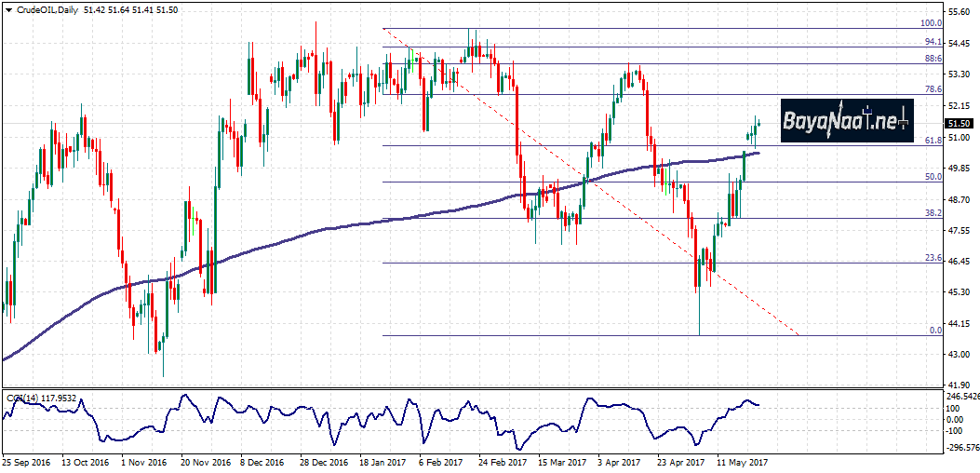Click 43.00 on the price scale
The image size is (980, 473).
(960, 355)
